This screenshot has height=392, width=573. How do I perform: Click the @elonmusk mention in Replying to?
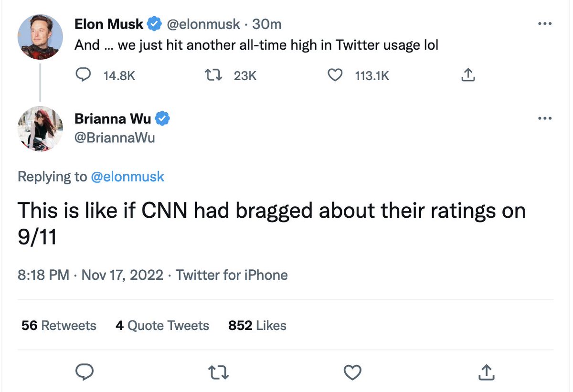click(127, 177)
